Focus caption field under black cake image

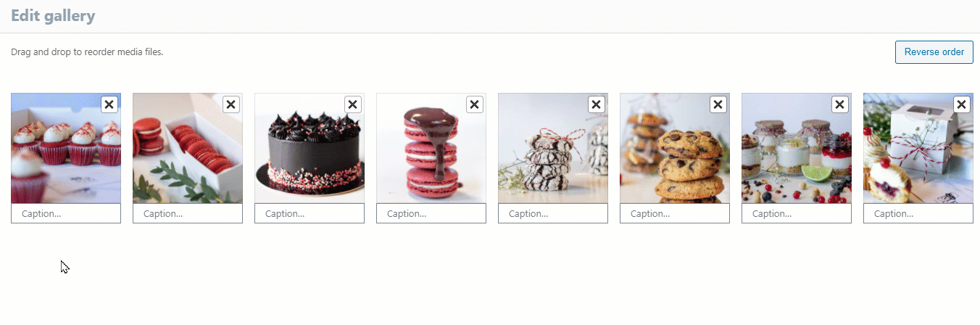pyautogui.click(x=310, y=213)
